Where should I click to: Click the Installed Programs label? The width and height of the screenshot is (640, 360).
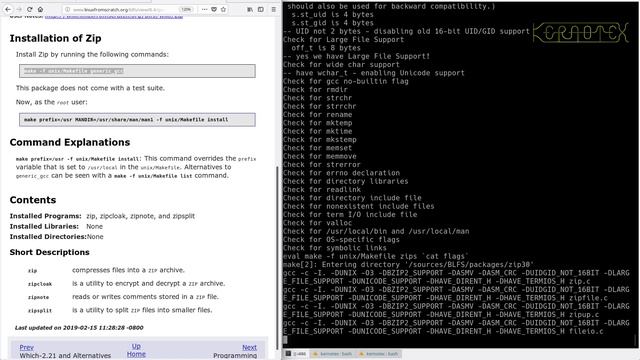coord(45,216)
